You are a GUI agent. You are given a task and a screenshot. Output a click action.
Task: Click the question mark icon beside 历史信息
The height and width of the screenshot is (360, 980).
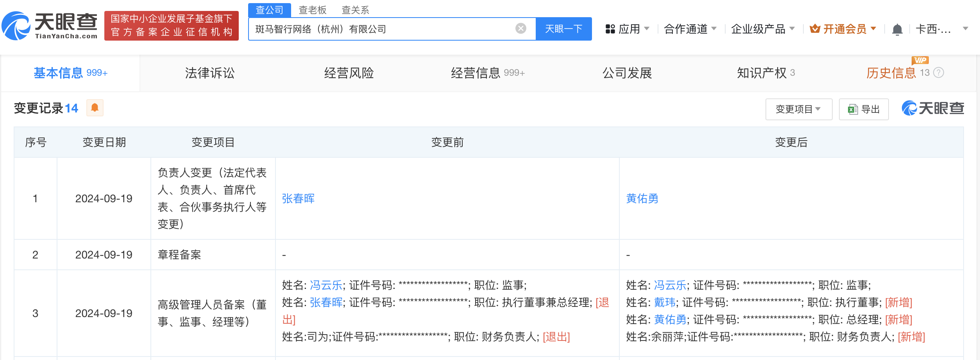pyautogui.click(x=938, y=73)
